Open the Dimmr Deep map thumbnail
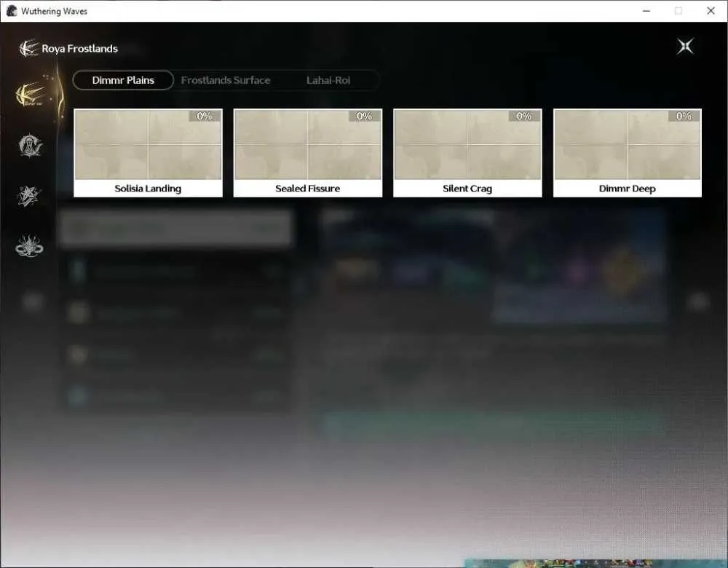The image size is (728, 568). point(628,144)
